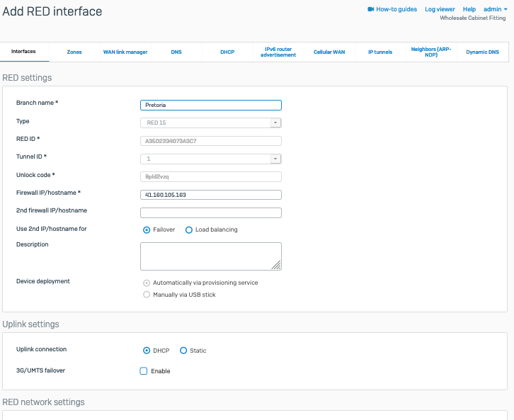
Task: Select Manually via USB stick option
Action: click(147, 295)
